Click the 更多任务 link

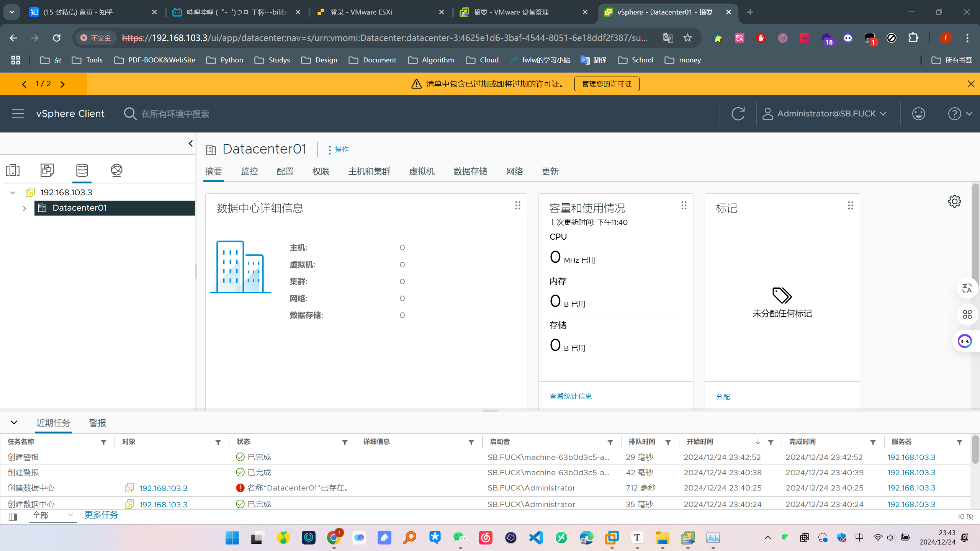[x=101, y=515]
